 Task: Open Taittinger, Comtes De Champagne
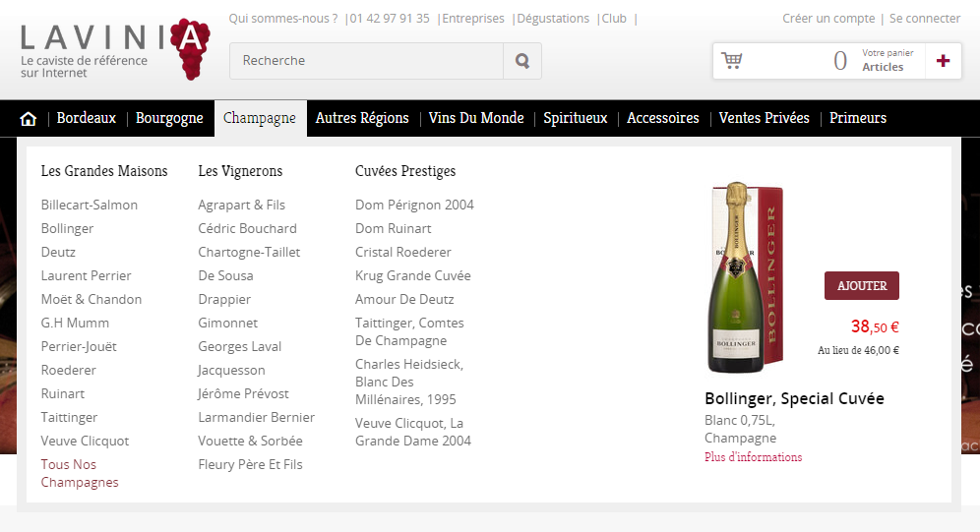click(x=409, y=331)
